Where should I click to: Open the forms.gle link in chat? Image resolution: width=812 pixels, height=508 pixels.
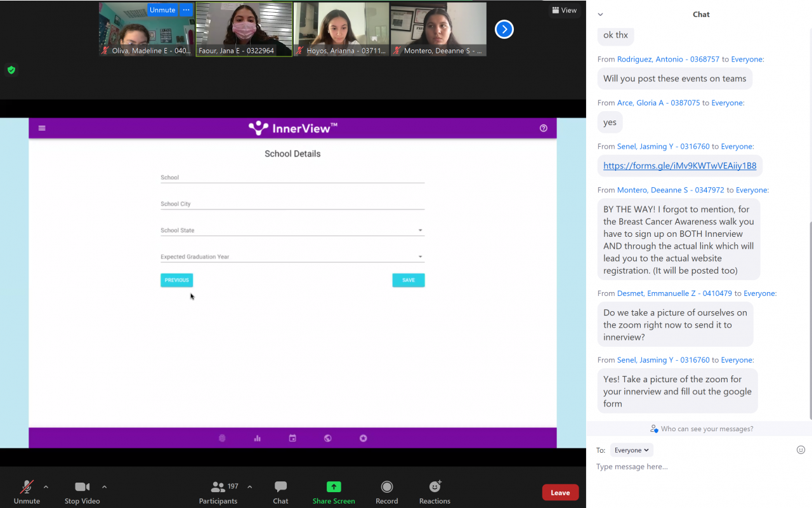coord(679,166)
